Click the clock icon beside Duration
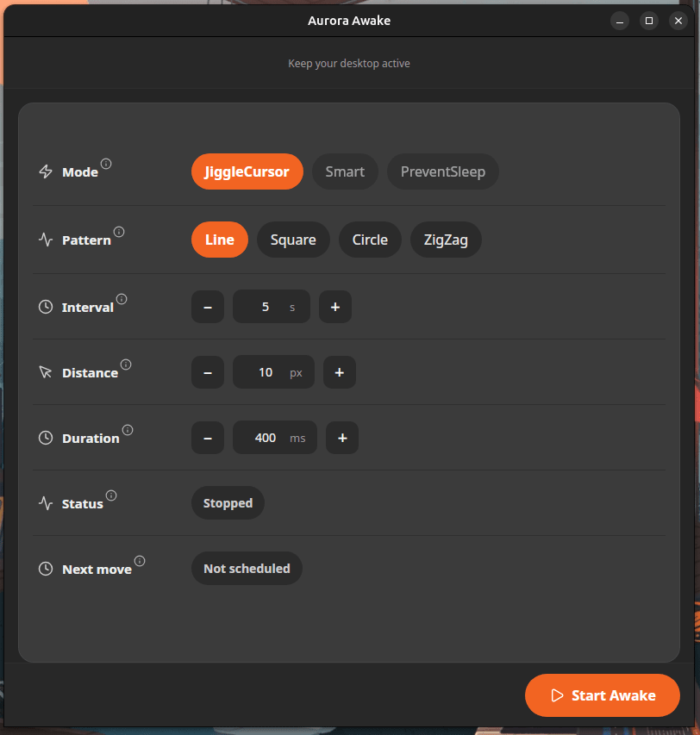Viewport: 700px width, 735px height. click(46, 438)
